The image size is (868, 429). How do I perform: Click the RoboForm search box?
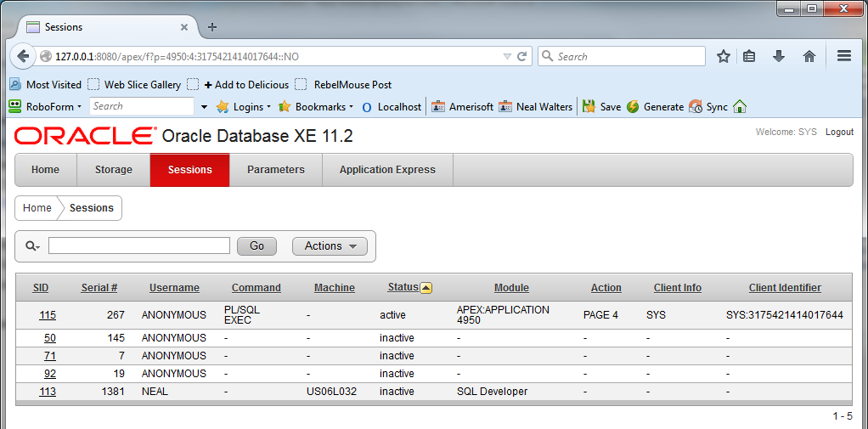142,106
